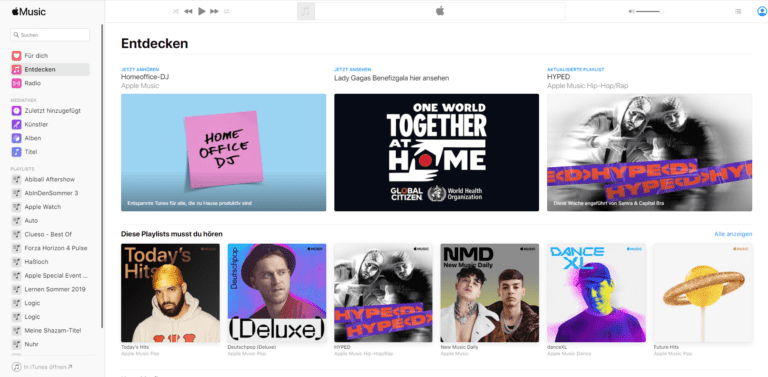Viewport: 768px width, 377px height.
Task: Toggle shuffle playback
Action: coord(176,11)
